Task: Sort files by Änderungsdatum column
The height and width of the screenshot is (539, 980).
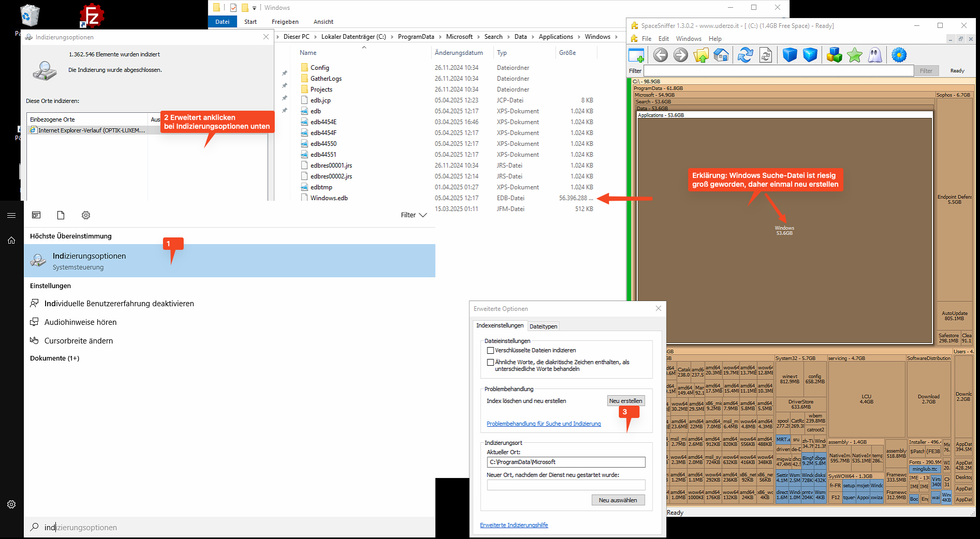Action: pos(458,53)
